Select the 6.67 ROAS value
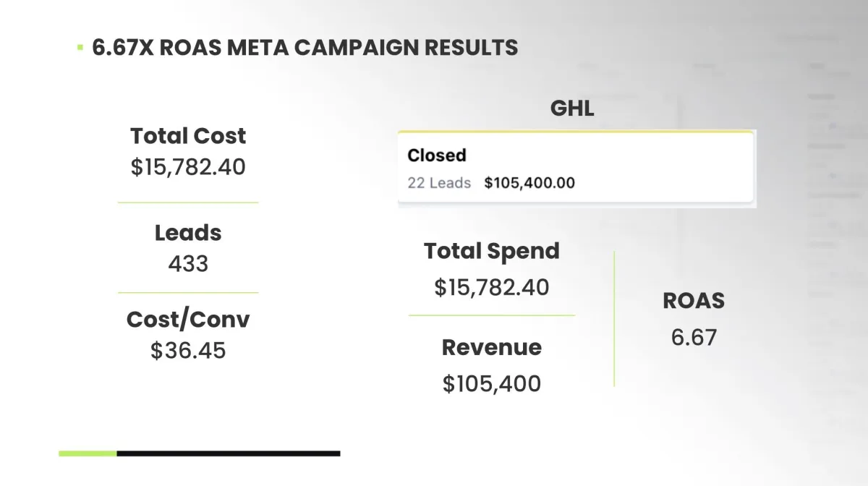 pyautogui.click(x=694, y=337)
